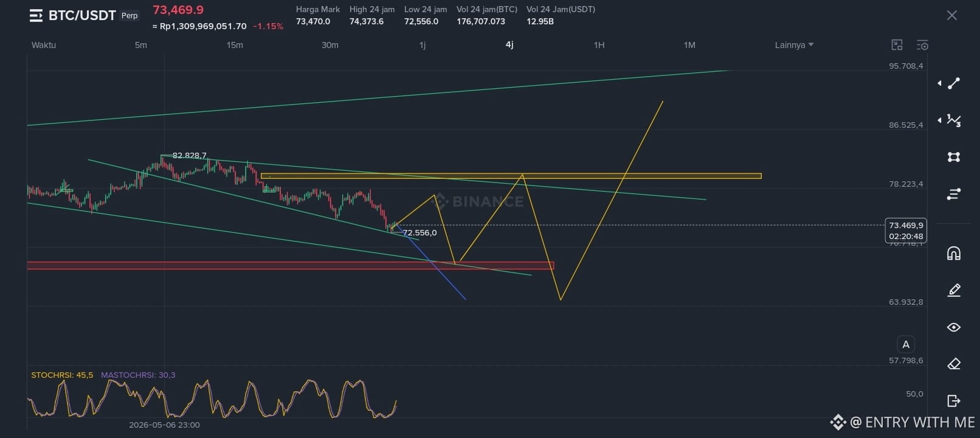Select the 30m timeframe
The height and width of the screenshot is (438, 980).
tap(330, 45)
